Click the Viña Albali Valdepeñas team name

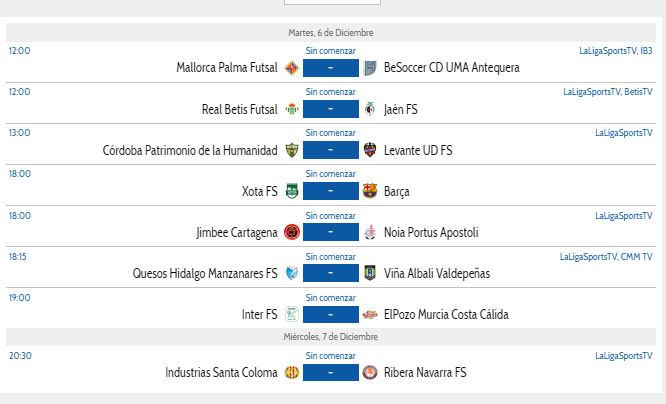tap(437, 274)
